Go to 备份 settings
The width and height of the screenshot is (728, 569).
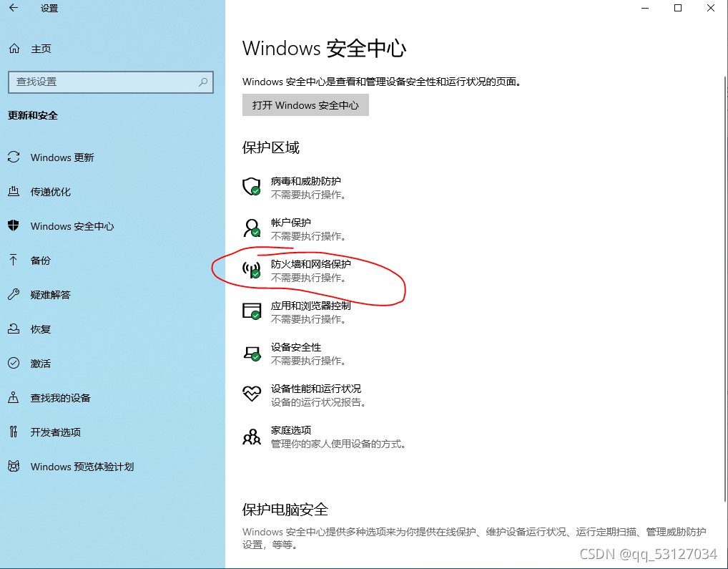112,260
